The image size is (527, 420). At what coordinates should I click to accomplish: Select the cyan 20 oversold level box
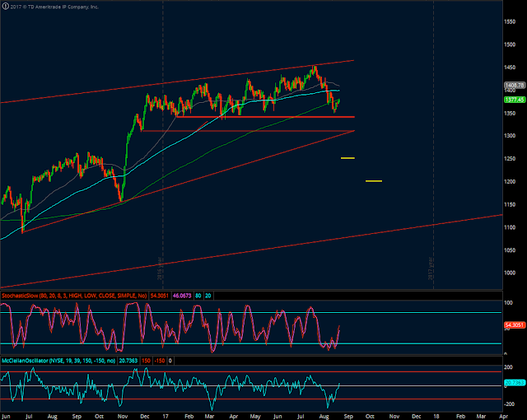pyautogui.click(x=208, y=296)
